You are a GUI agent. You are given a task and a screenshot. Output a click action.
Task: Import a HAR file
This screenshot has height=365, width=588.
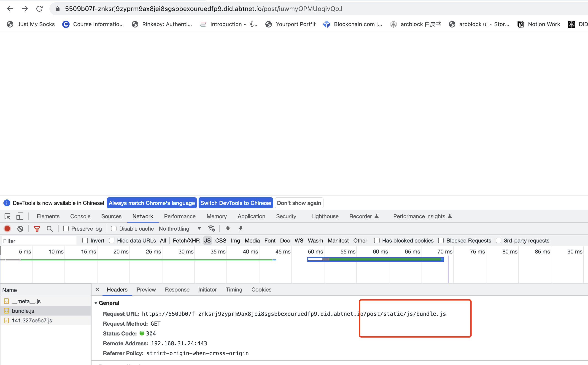[228, 228]
